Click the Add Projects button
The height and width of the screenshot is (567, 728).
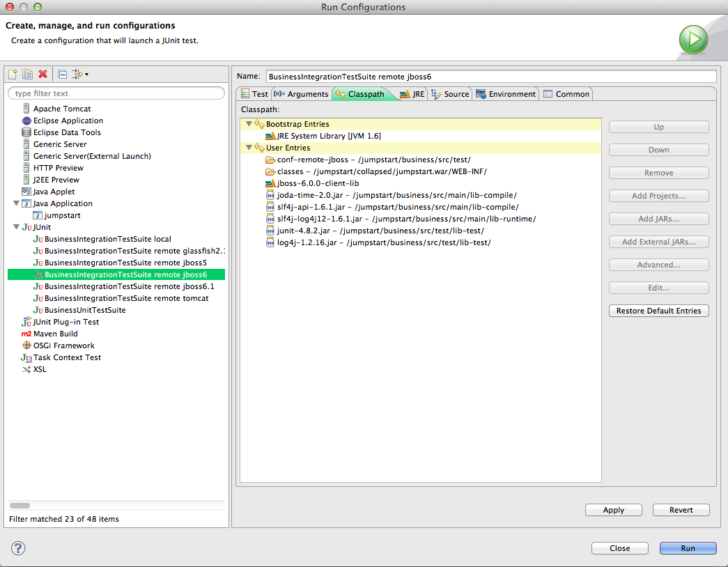click(658, 196)
